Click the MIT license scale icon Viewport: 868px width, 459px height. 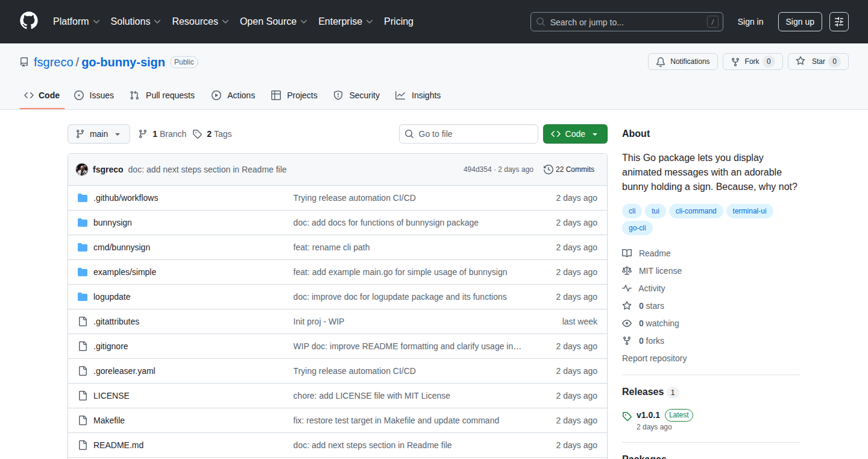click(627, 271)
